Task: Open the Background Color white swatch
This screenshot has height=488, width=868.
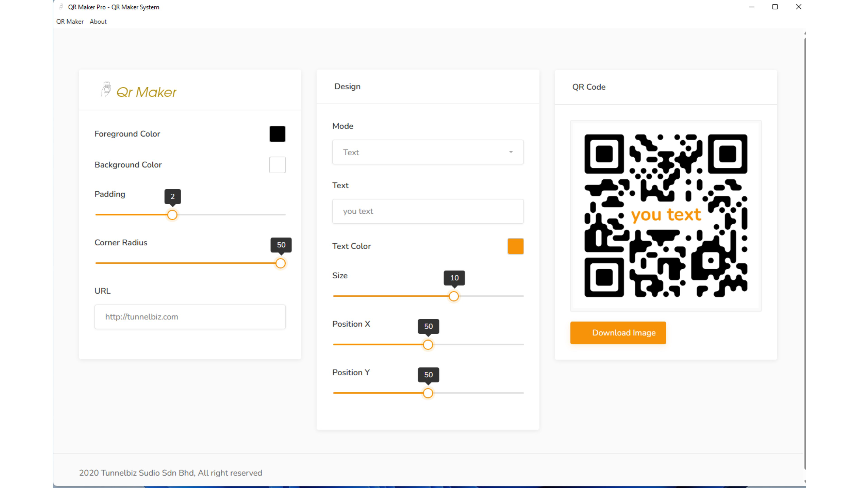Action: coord(277,165)
